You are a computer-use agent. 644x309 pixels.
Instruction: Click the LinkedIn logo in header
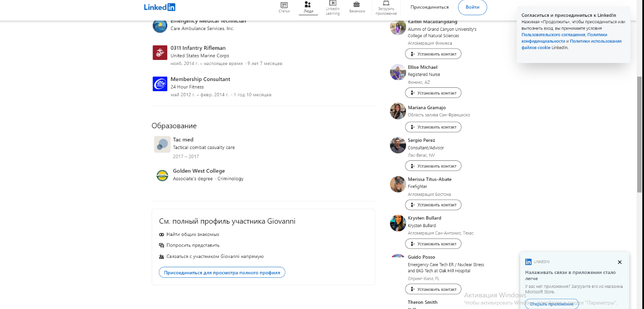point(159,7)
